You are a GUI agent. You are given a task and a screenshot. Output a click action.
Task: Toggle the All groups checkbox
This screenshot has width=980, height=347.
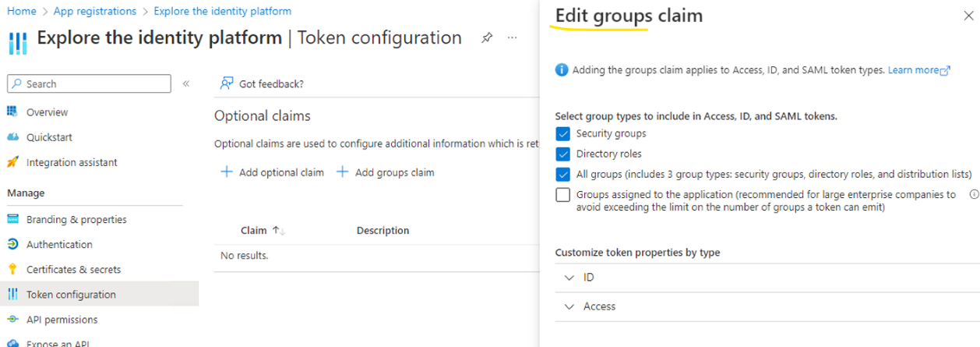point(562,174)
